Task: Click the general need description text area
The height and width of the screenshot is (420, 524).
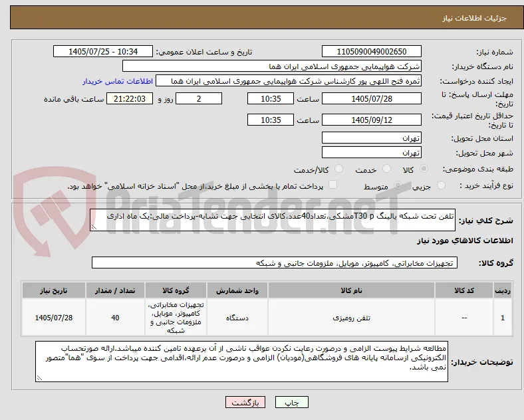Action: [273, 221]
